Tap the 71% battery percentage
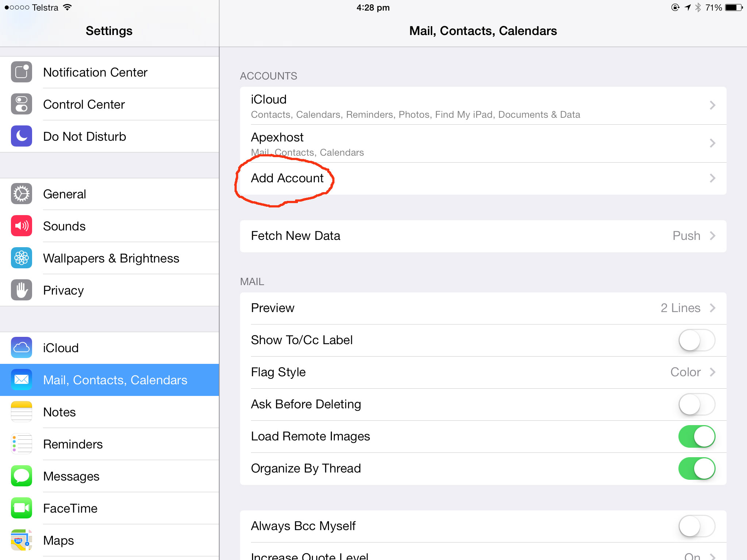The height and width of the screenshot is (560, 747). 713,7
